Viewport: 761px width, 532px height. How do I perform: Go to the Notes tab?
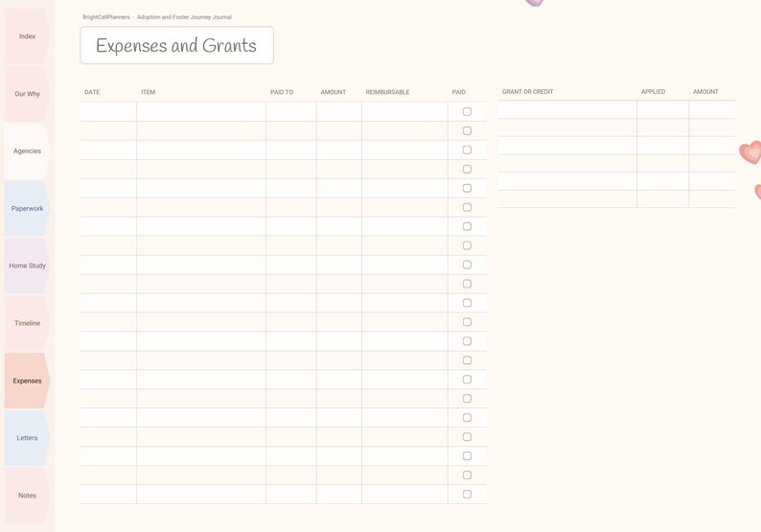coord(27,496)
